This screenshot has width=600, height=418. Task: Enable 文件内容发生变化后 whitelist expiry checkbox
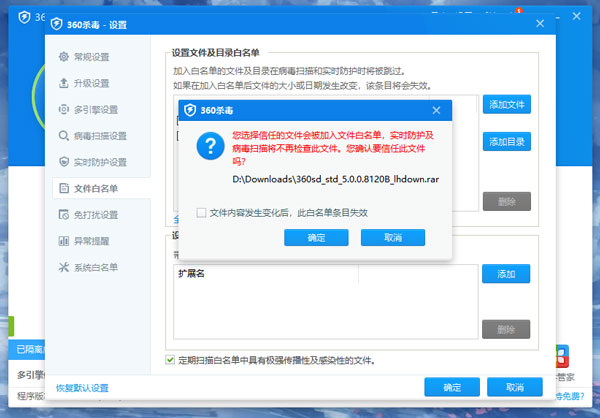pos(201,213)
